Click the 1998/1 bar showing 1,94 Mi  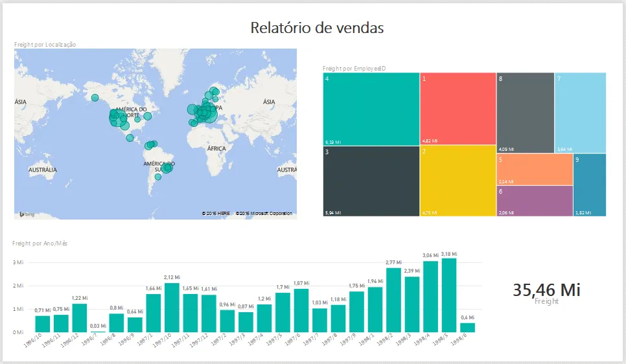pos(375,310)
